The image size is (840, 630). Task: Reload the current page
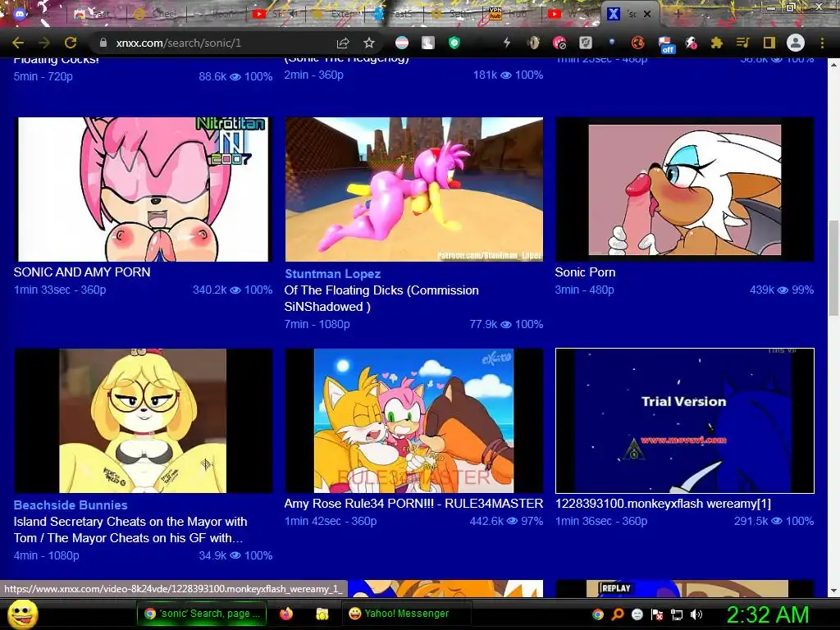point(71,43)
